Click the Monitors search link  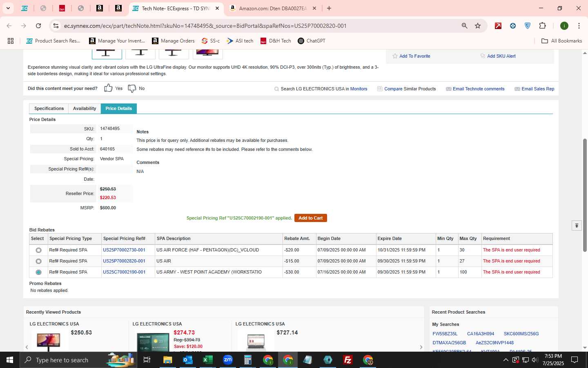359,89
